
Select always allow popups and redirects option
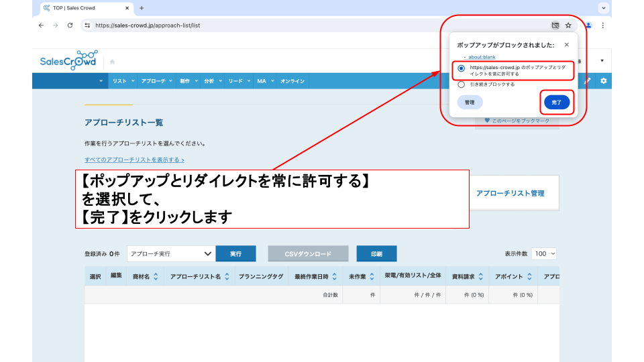[461, 68]
